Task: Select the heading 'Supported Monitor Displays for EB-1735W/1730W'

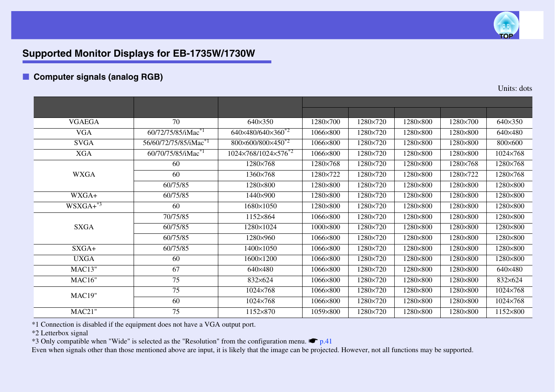Action: [139, 53]
